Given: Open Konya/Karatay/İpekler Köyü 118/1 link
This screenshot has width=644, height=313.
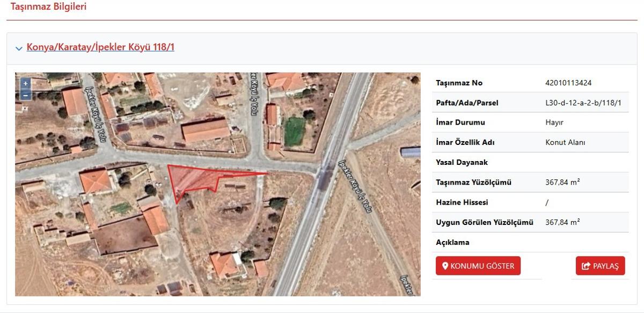Looking at the screenshot, I should tap(100, 47).
